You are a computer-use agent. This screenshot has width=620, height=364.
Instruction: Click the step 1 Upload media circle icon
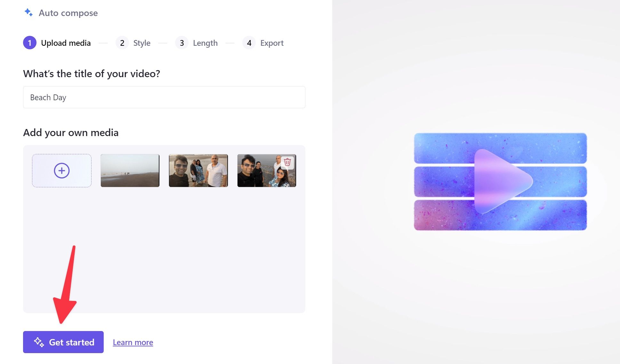click(29, 43)
